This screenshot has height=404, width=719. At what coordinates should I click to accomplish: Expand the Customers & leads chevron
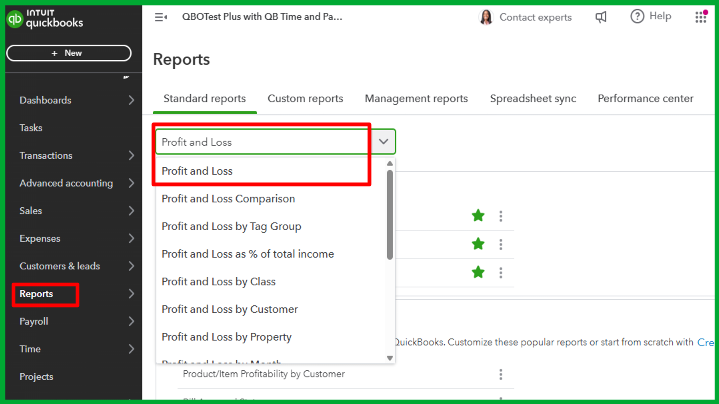(131, 266)
